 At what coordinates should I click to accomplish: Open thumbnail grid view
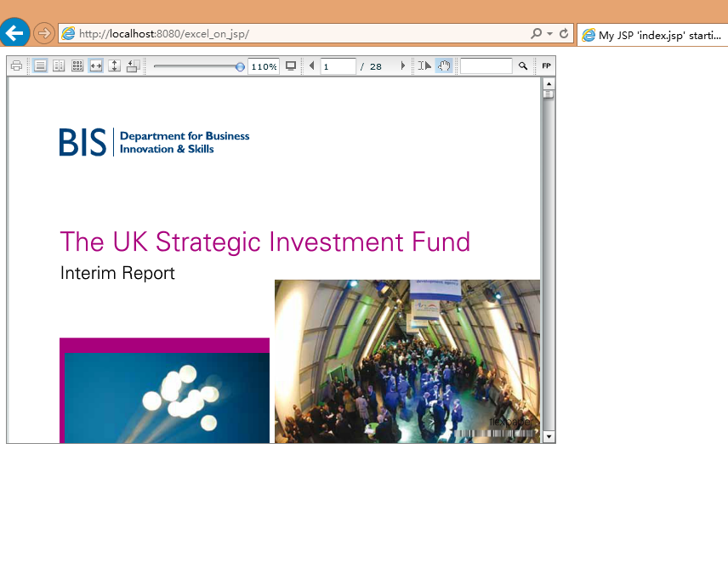tap(77, 66)
